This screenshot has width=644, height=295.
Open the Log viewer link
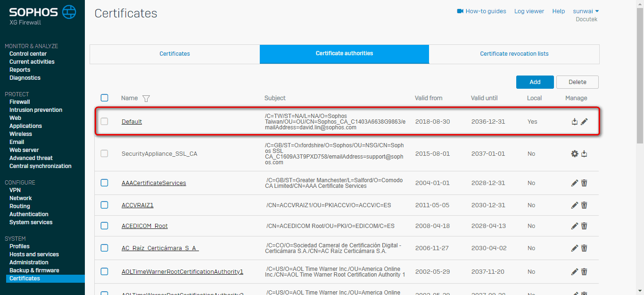(529, 11)
